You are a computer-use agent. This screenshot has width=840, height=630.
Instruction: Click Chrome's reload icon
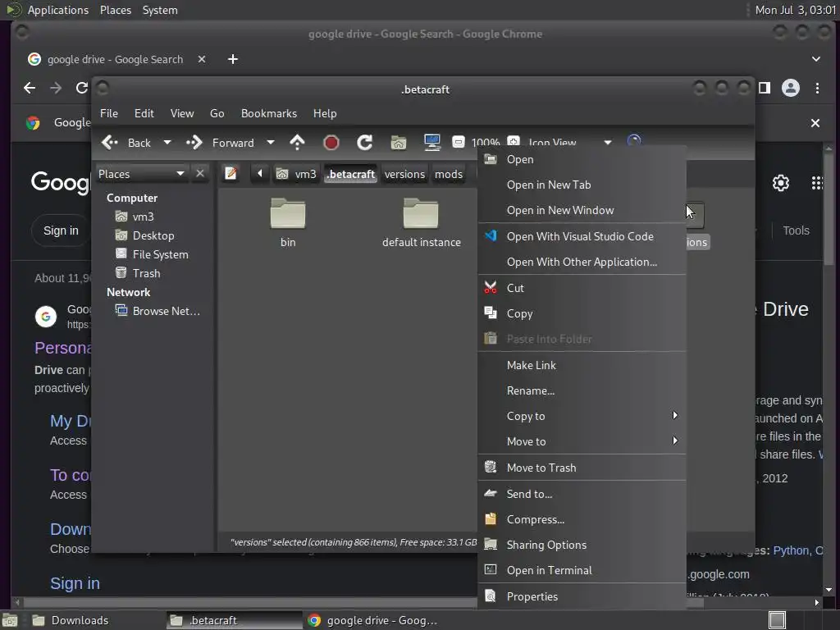pyautogui.click(x=81, y=88)
